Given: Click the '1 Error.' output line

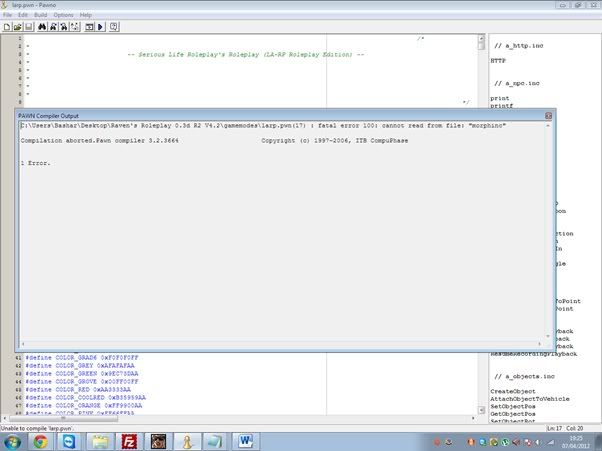Looking at the screenshot, I should pos(35,163).
